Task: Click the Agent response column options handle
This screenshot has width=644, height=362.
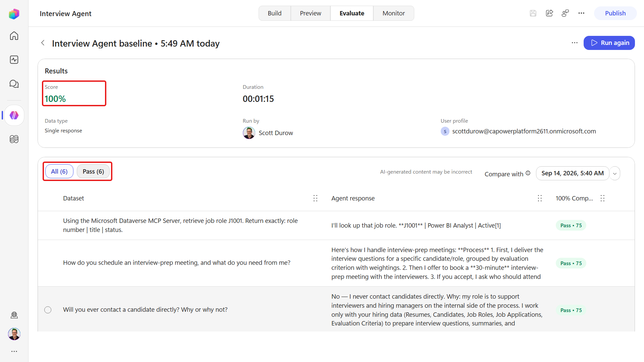Action: [540, 198]
